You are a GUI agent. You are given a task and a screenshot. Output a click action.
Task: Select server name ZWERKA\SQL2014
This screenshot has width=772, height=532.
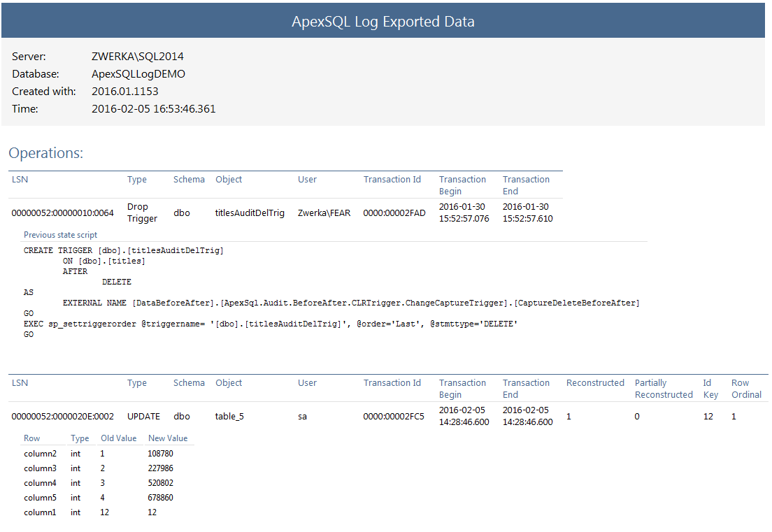coord(137,57)
